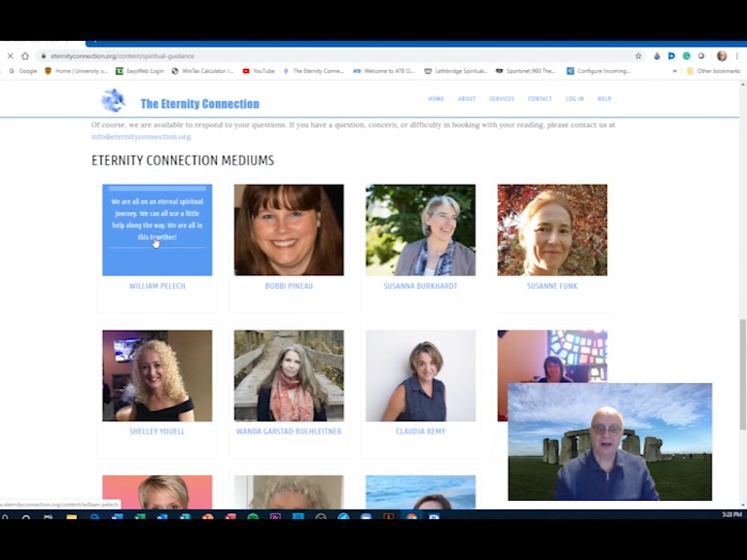Open the ABOUT nav item
The width and height of the screenshot is (747, 560).
point(467,99)
